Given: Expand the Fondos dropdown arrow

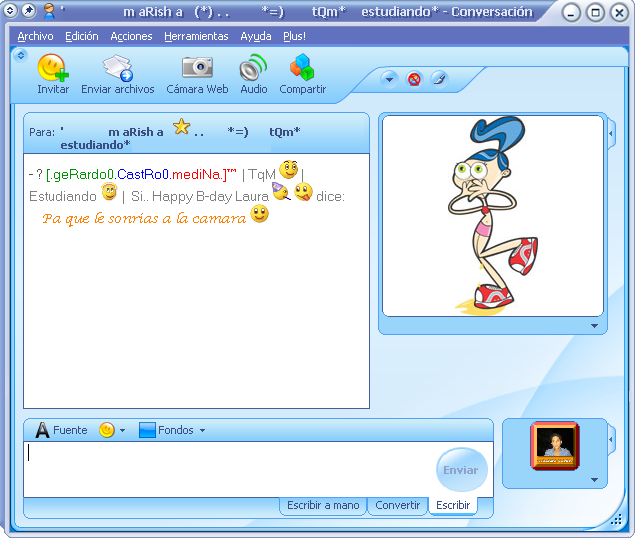Looking at the screenshot, I should pos(202,430).
